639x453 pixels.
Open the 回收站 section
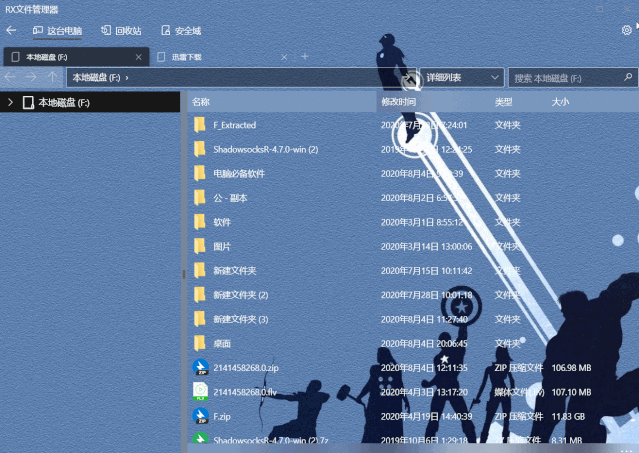pos(121,31)
